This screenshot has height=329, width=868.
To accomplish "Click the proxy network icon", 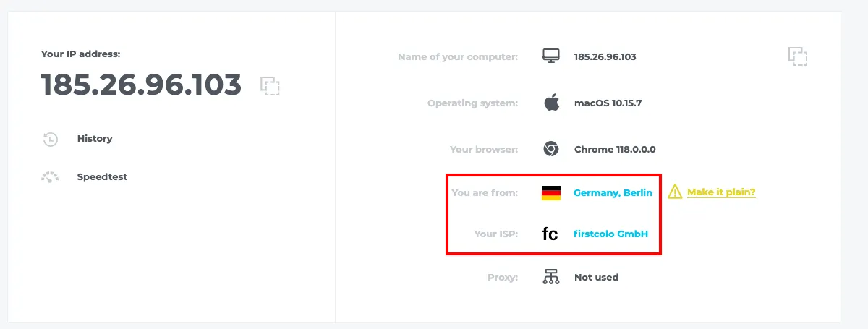I will (551, 277).
